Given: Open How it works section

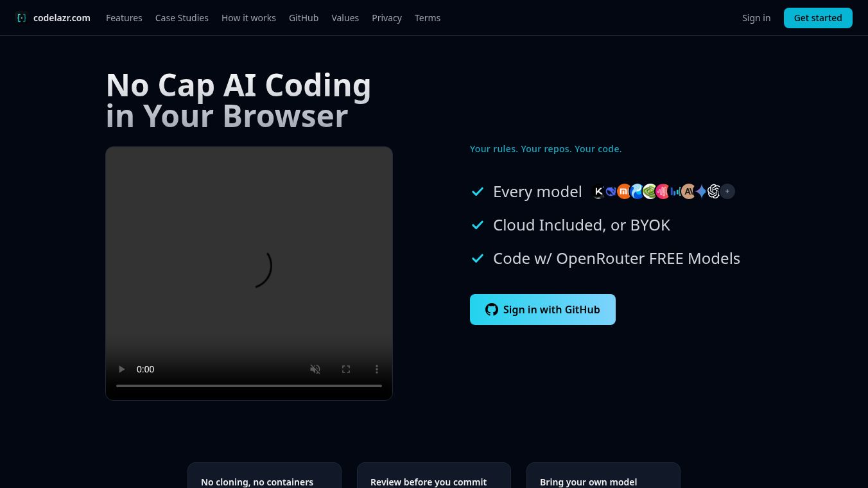Looking at the screenshot, I should (x=248, y=18).
